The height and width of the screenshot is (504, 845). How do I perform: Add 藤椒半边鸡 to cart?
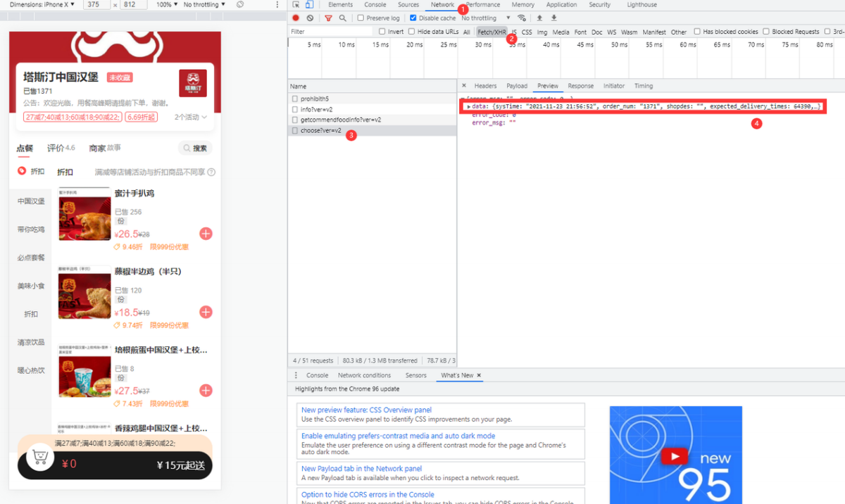(206, 312)
